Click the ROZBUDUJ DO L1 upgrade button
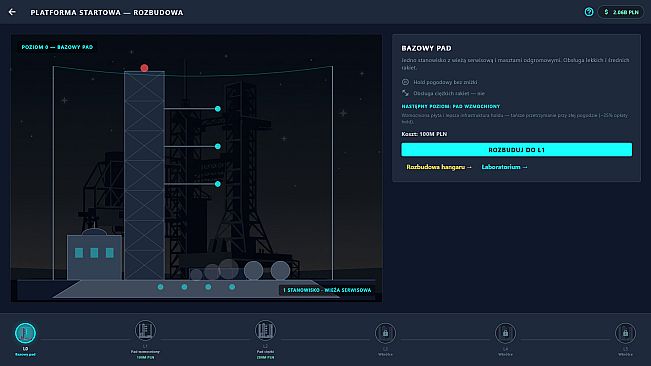The image size is (651, 366). point(516,150)
